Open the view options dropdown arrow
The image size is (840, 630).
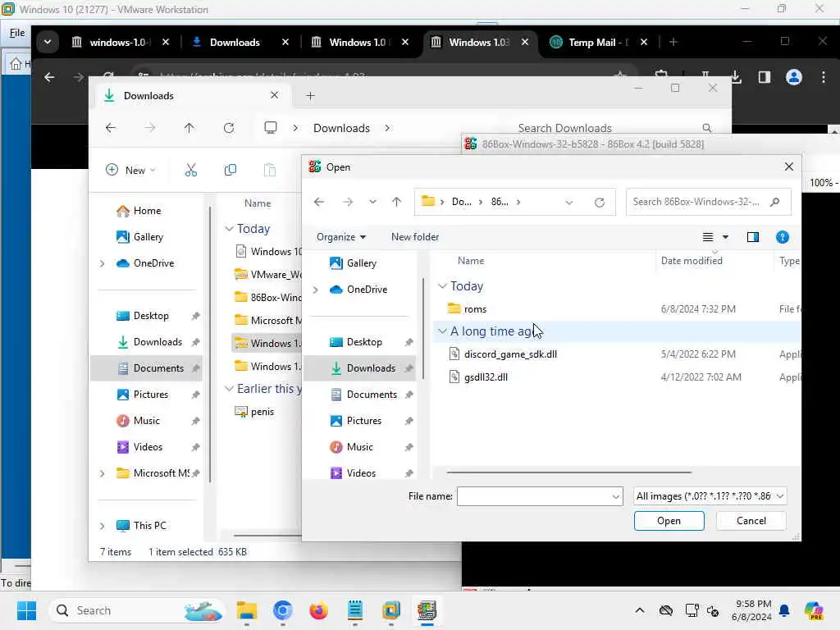[725, 237]
